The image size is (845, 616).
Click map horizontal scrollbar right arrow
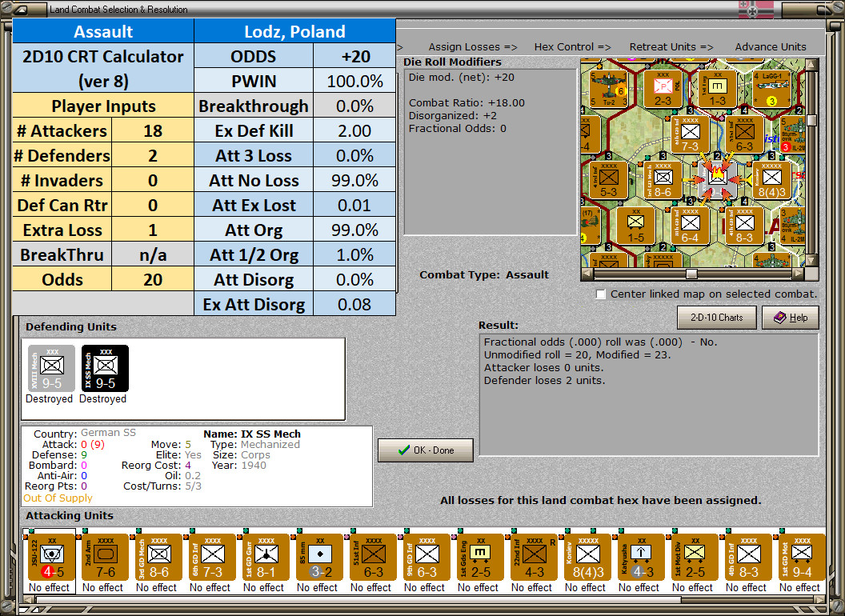click(799, 274)
